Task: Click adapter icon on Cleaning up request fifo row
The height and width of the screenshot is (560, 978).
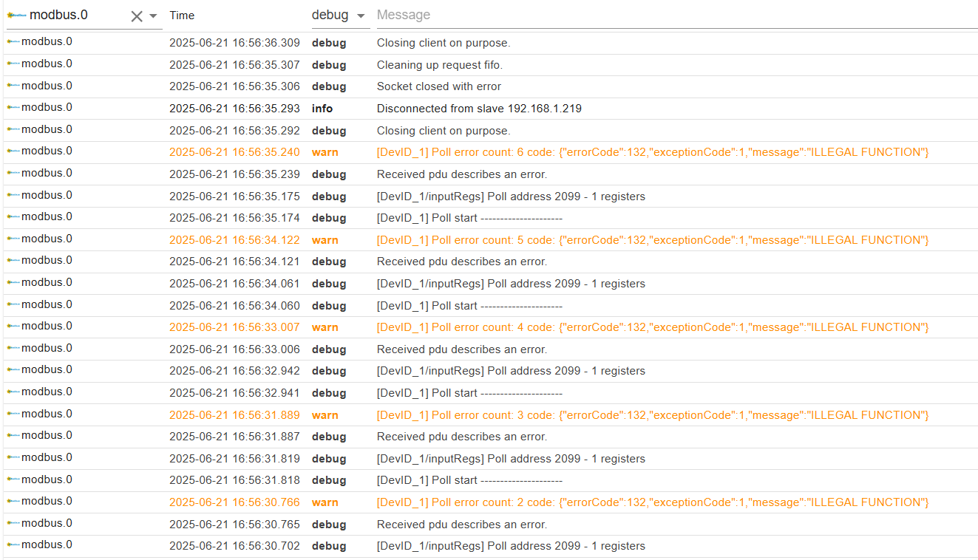Action: (13, 64)
